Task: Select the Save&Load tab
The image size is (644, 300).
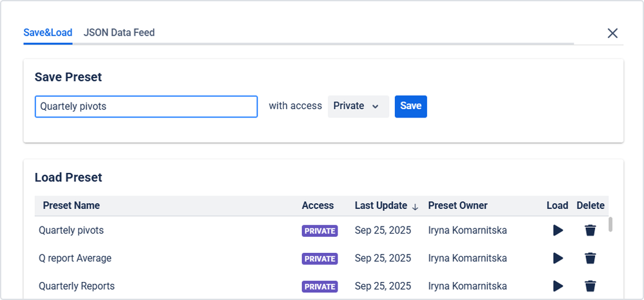Action: pos(48,32)
